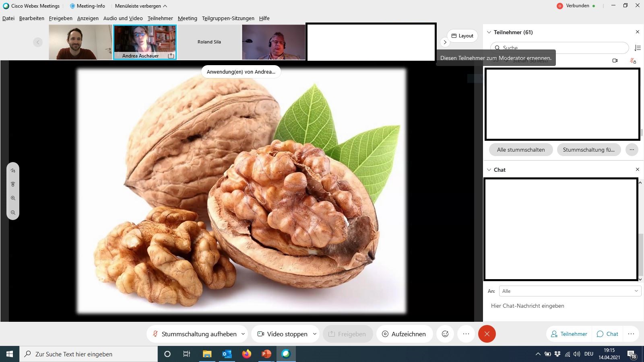Open Windows Task View

click(187, 354)
